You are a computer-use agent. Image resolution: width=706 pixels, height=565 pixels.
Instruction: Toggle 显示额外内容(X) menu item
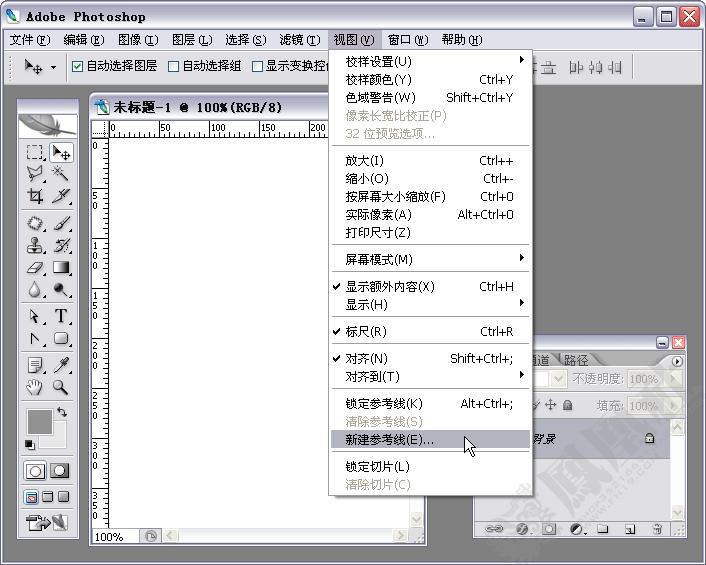point(430,287)
